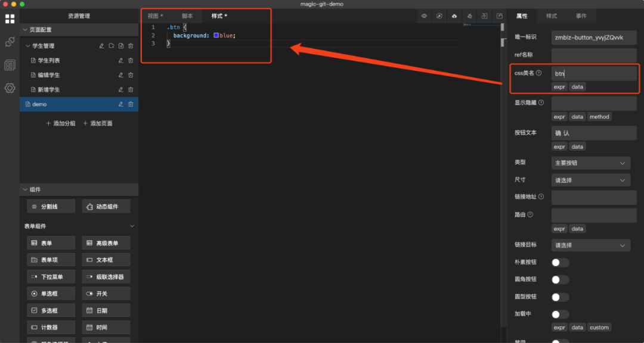Viewport: 644px width, 343px height.
Task: Click the blue color swatch in CSS code
Action: click(x=216, y=35)
